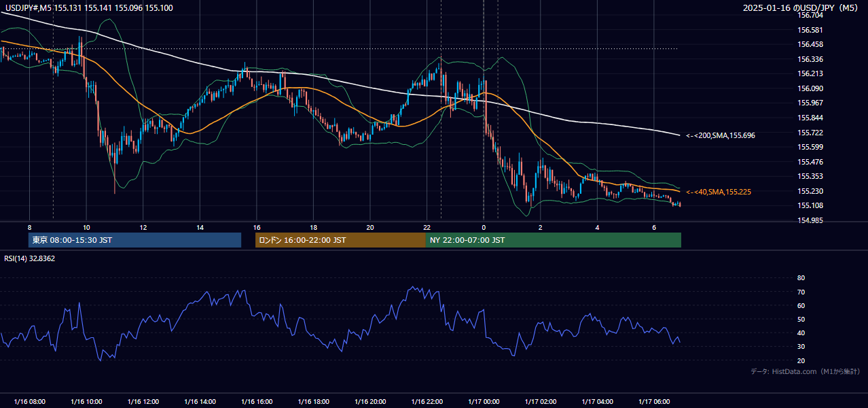Click hour tick 16 under price chart
Viewport: 868px width, 408px height.
pyautogui.click(x=257, y=227)
